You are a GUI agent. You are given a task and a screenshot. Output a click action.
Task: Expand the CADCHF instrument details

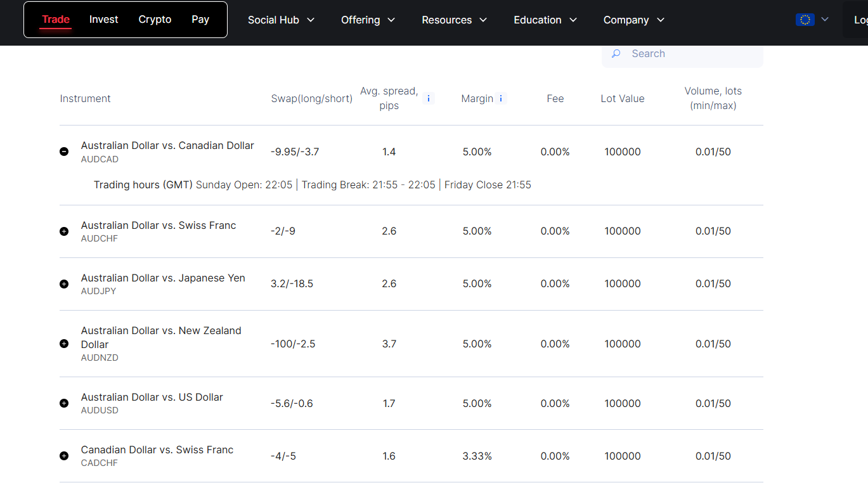click(64, 456)
